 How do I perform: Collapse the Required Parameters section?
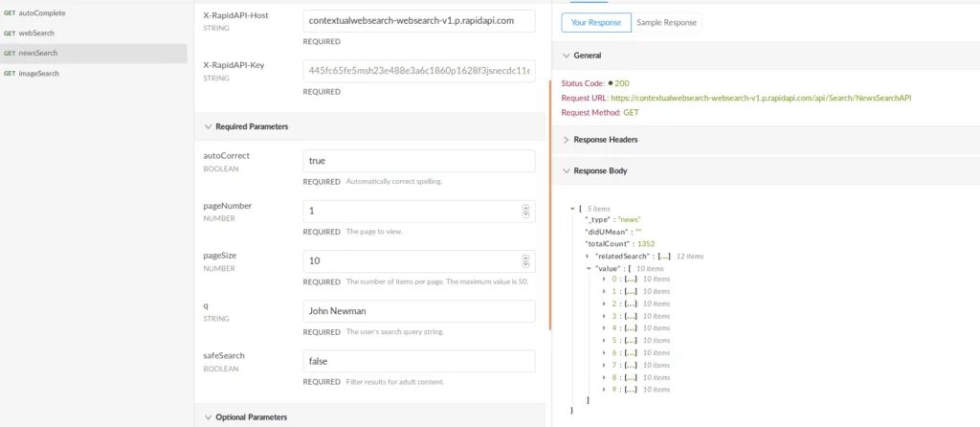pyautogui.click(x=209, y=126)
